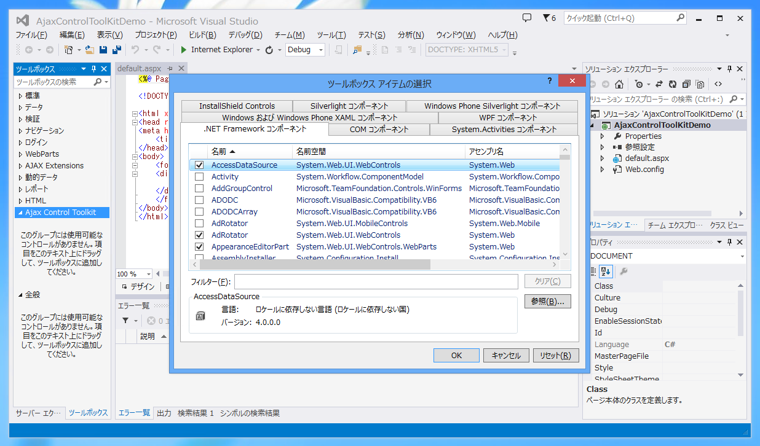Image resolution: width=760 pixels, height=446 pixels.
Task: Click the Collapse All icon in Solution Explorer
Action: coord(686,84)
